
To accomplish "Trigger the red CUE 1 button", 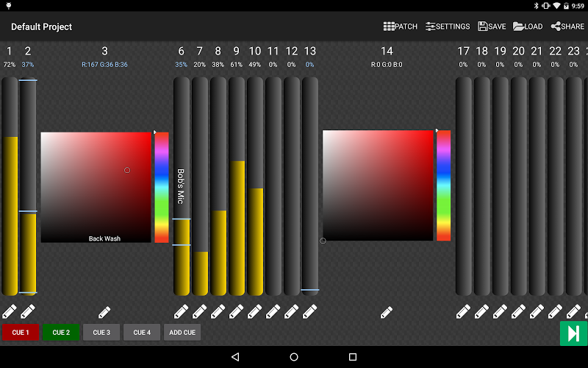I will point(21,333).
